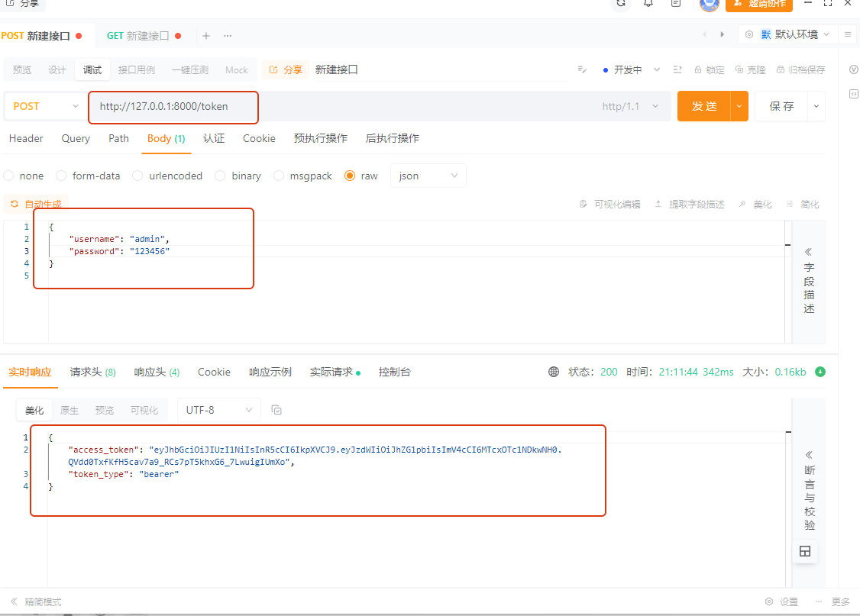The width and height of the screenshot is (860, 616).
Task: Add a new tab with the plus icon
Action: (205, 36)
